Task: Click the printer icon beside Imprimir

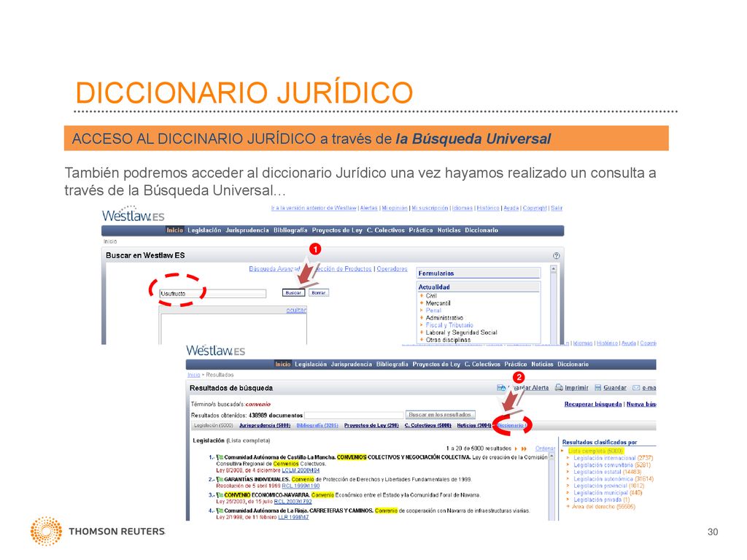Action: pyautogui.click(x=559, y=388)
